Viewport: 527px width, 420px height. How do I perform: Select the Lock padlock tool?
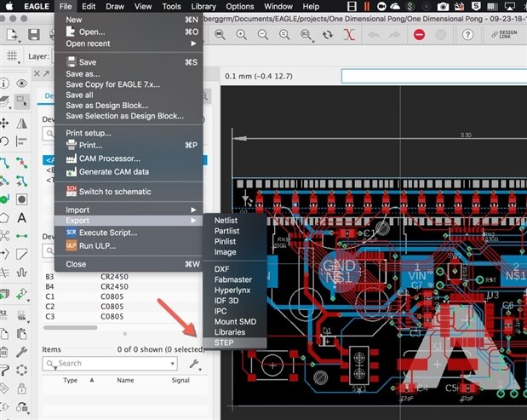point(22,388)
